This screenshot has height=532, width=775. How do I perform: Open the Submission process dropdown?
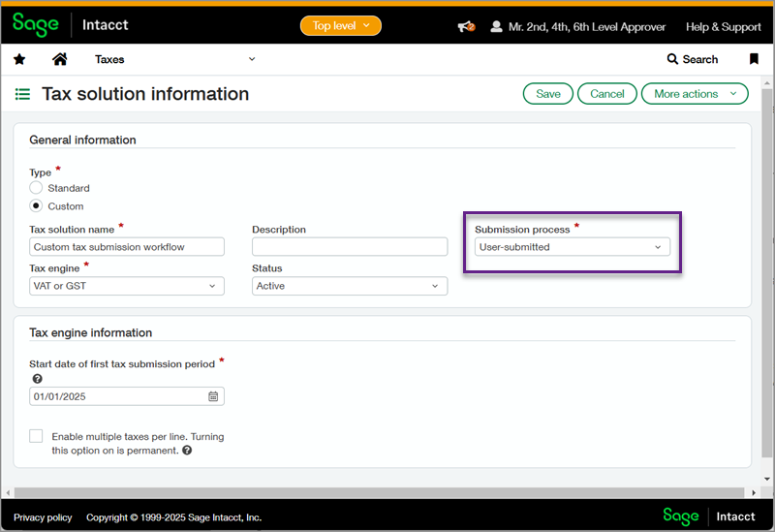pyautogui.click(x=573, y=247)
